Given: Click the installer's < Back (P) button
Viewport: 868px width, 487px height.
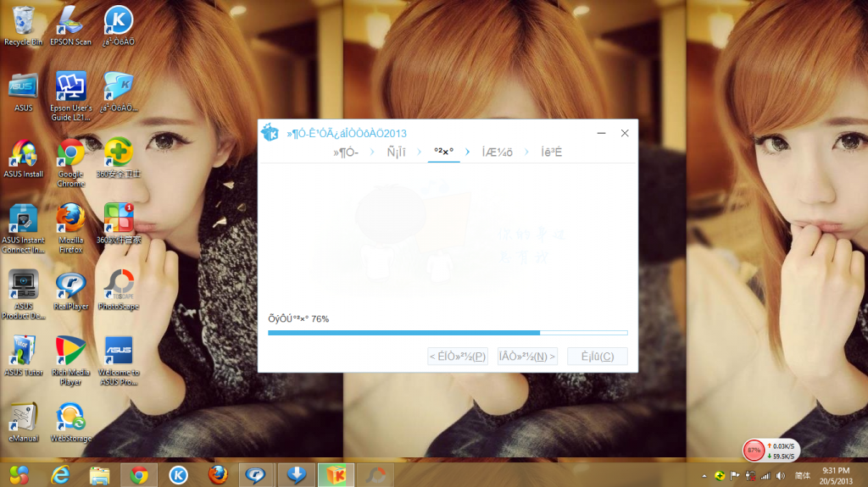Looking at the screenshot, I should [458, 357].
